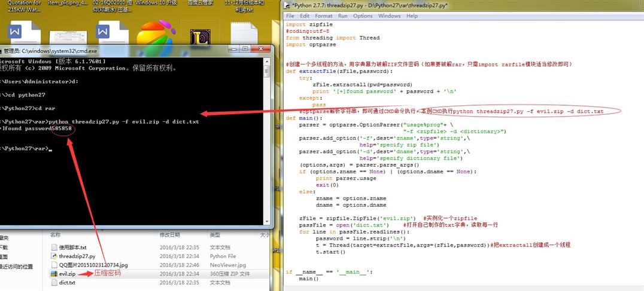This screenshot has height=291, width=644.
Task: Open the Run menu
Action: click(342, 16)
